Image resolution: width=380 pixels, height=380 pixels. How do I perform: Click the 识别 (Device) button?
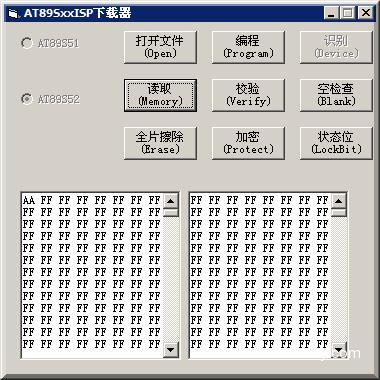(336, 47)
